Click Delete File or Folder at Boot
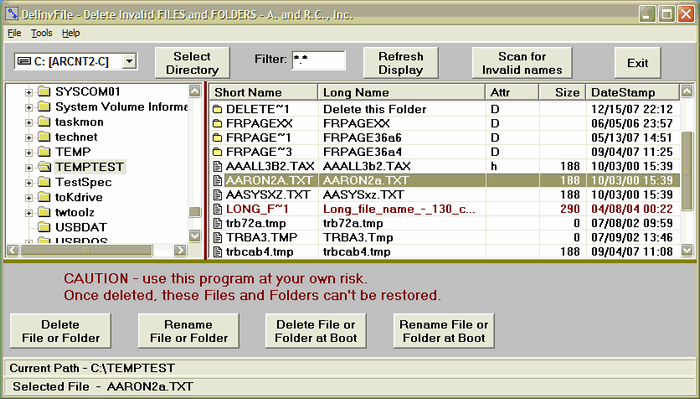Image resolution: width=700 pixels, height=399 pixels. [x=316, y=331]
